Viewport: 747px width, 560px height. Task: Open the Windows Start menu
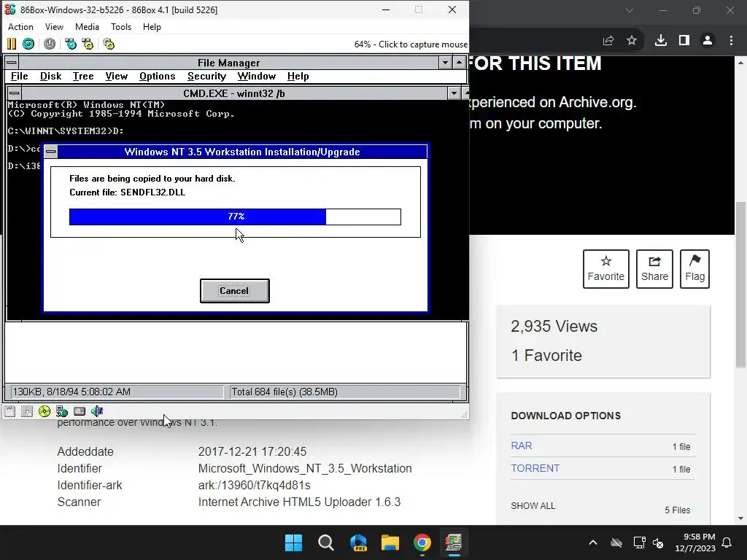[293, 542]
